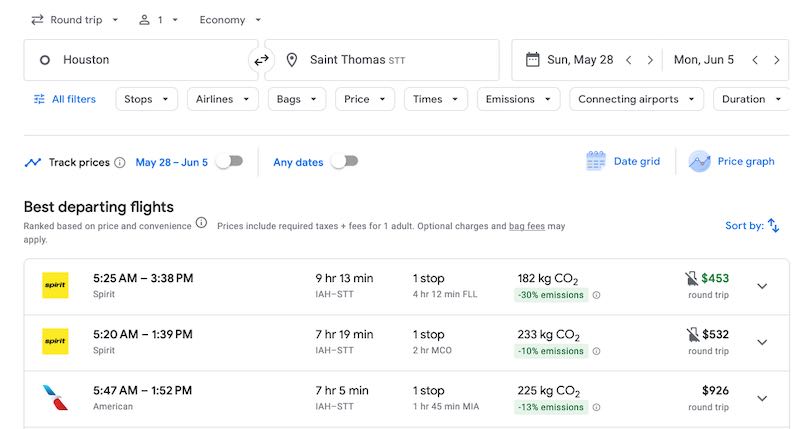Viewport: 800px width, 429px height.
Task: Click the Sort by arrows icon
Action: point(773,226)
